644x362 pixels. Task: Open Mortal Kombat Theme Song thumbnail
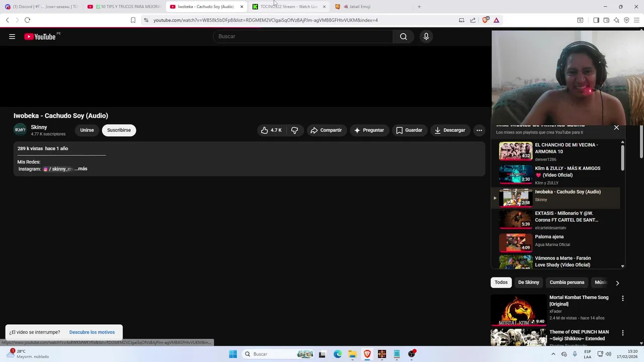point(518,310)
